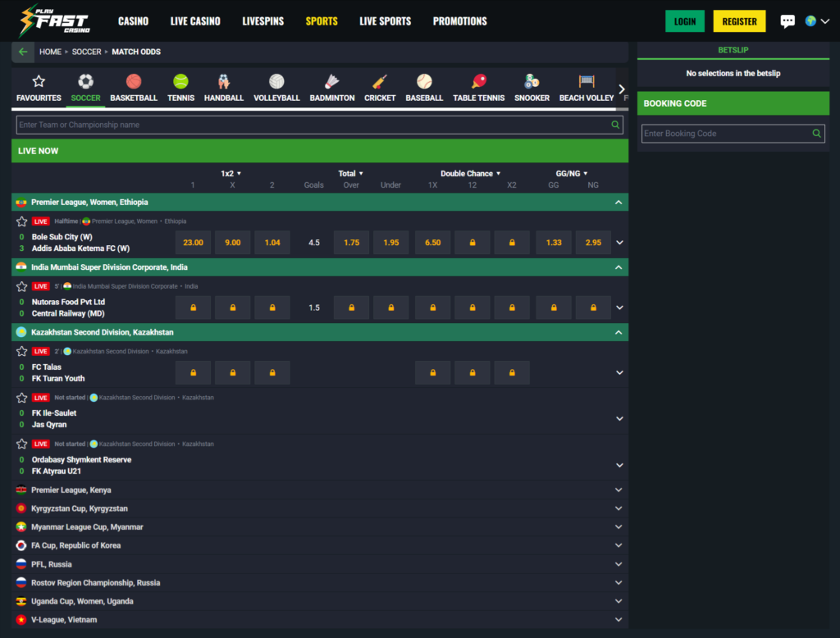Viewport: 840px width, 638px height.
Task: Open the Live Casino menu
Action: tap(195, 21)
